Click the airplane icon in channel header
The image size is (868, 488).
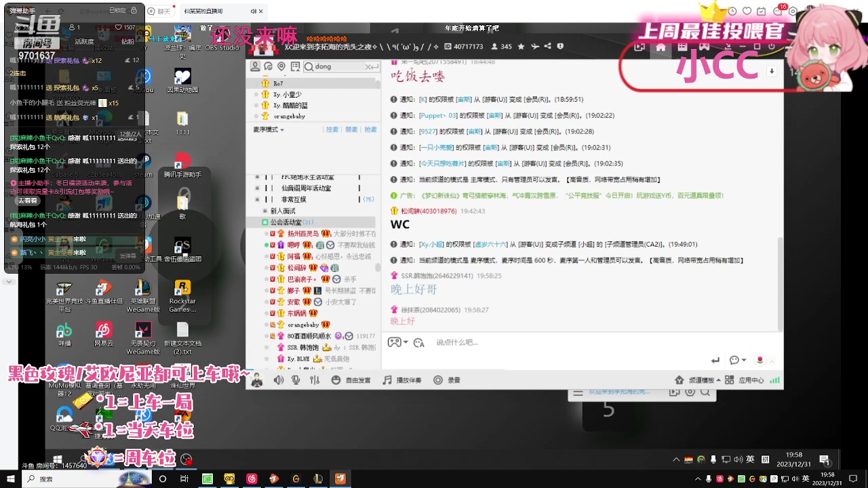click(534, 47)
